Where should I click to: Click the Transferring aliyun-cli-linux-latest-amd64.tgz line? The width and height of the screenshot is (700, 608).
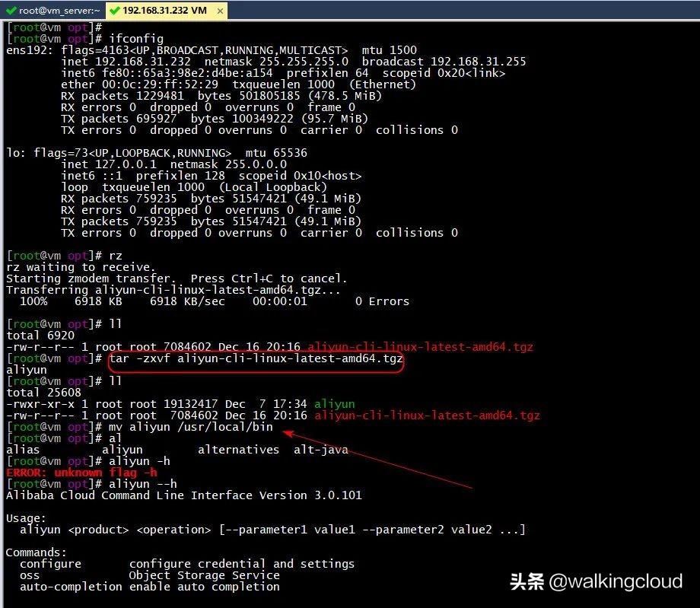173,290
